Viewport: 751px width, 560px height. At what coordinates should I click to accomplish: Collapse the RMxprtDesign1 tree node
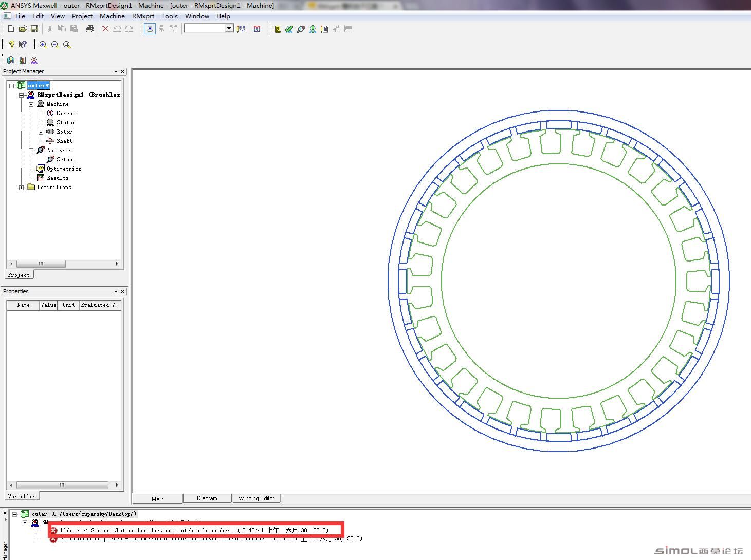[x=22, y=95]
